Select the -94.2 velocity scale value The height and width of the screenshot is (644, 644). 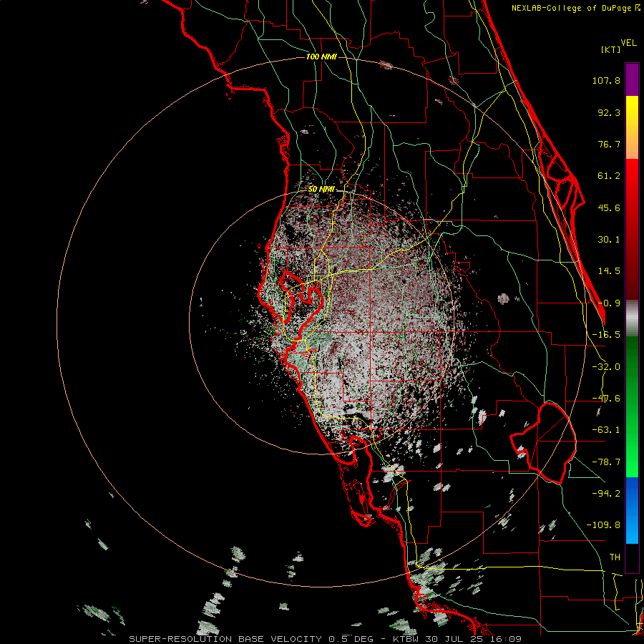[606, 493]
